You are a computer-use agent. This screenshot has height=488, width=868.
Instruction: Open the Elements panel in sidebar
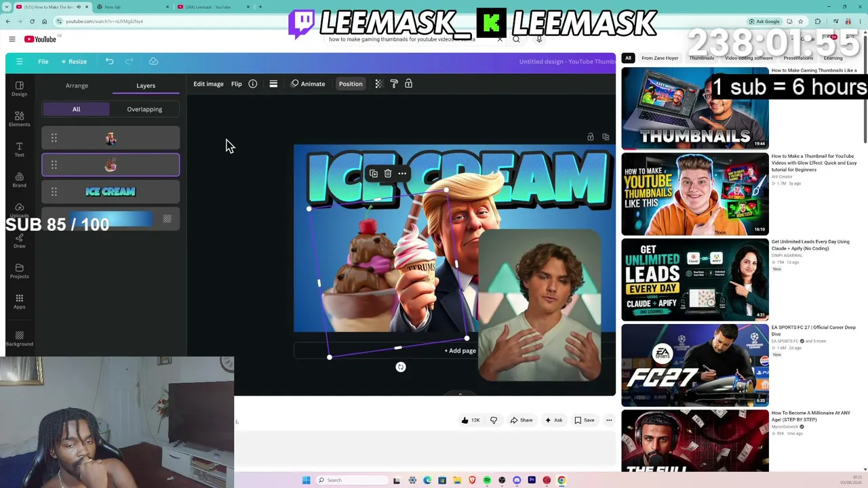19,119
